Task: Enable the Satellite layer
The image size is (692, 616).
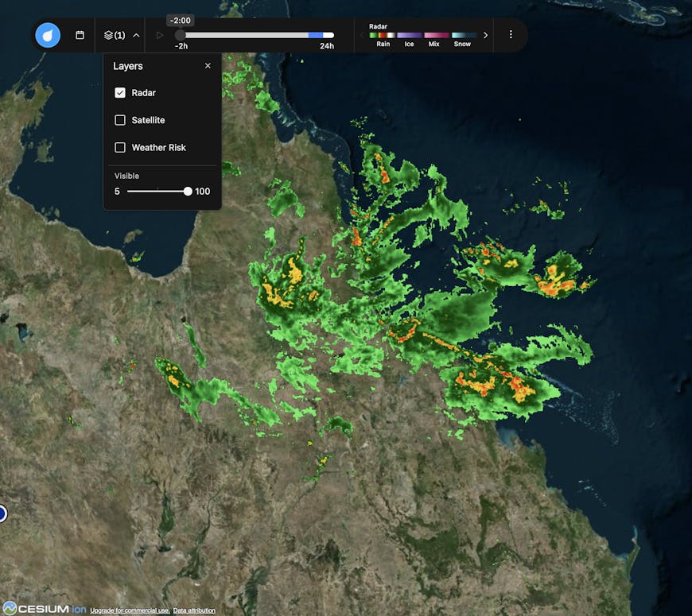Action: [x=119, y=120]
